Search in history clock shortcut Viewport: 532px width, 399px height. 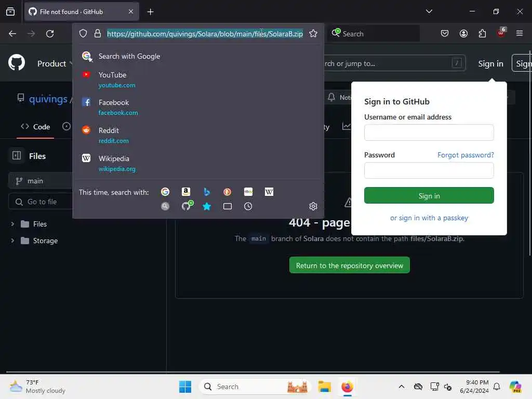[248, 206]
